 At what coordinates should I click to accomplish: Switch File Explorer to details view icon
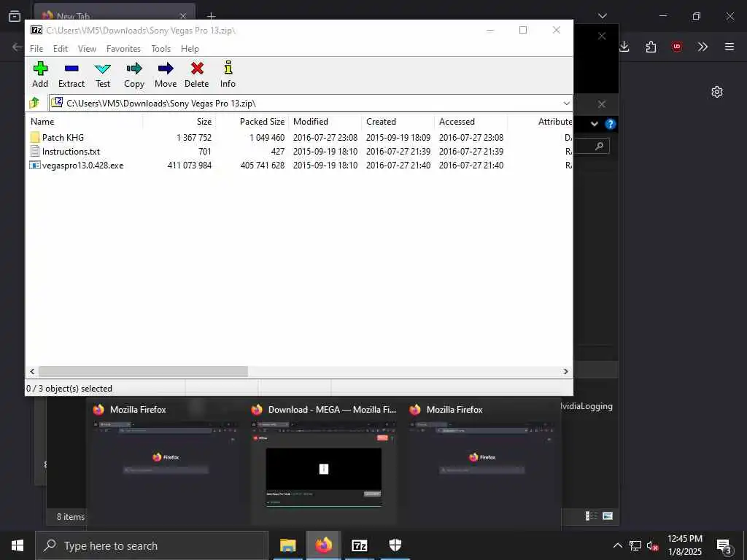pyautogui.click(x=591, y=516)
